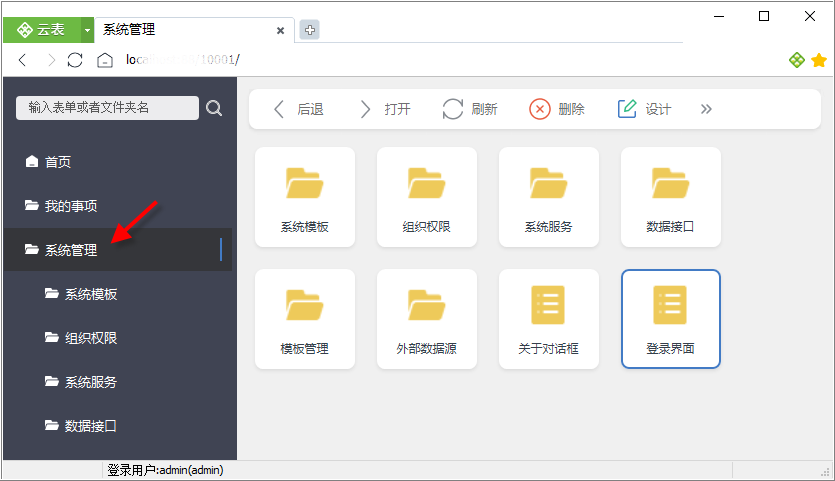The image size is (835, 481).
Task: Click the 后退 toolbar button
Action: [x=299, y=109]
